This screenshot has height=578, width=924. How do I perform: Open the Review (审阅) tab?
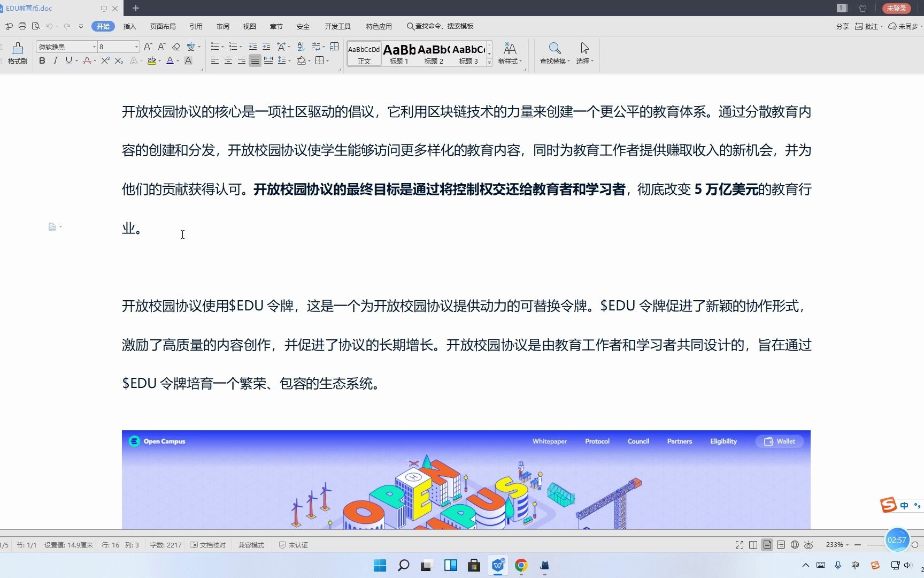point(223,26)
